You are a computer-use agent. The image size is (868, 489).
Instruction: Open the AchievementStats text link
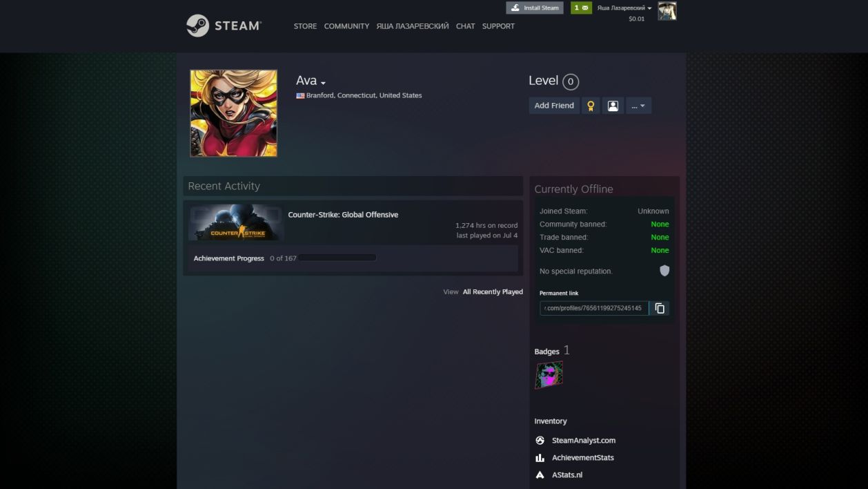coord(583,458)
